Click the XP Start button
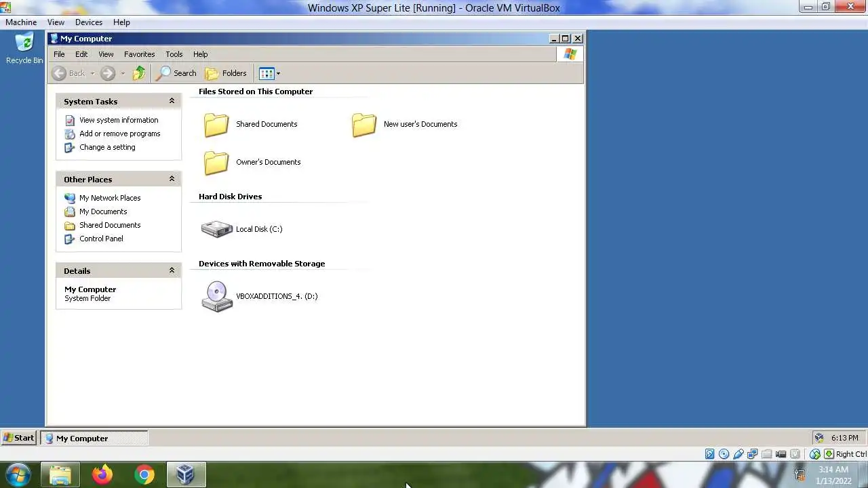Screen dimensions: 868x488 click(x=18, y=438)
